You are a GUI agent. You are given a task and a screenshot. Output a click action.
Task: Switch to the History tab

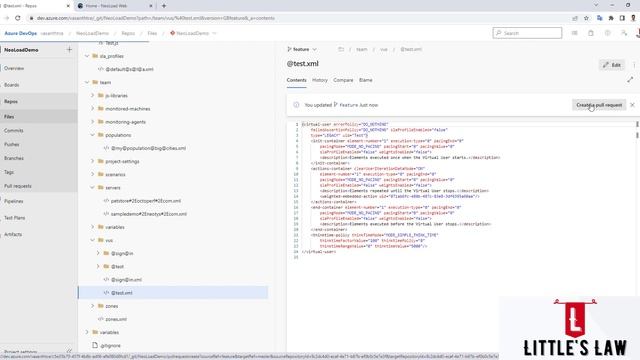pos(320,80)
